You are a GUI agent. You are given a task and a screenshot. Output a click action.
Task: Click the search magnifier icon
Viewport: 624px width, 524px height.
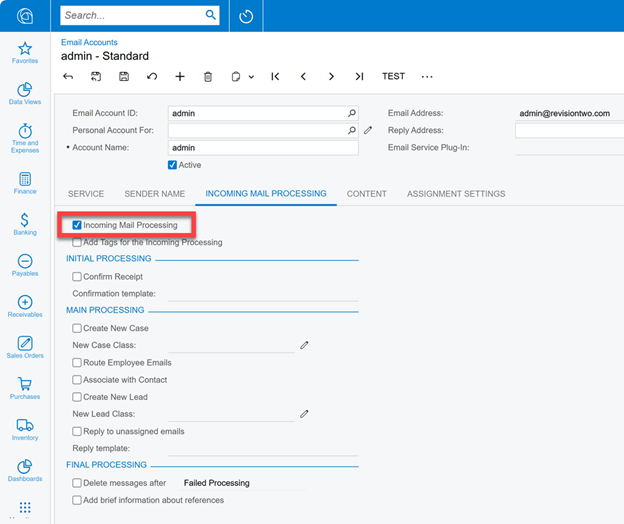pos(211,15)
